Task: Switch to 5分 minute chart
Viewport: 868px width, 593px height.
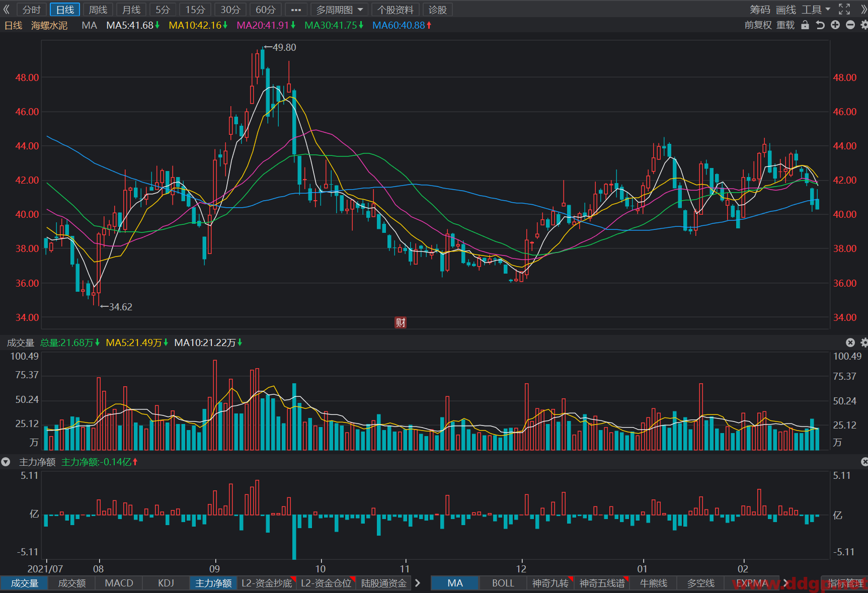Action: pyautogui.click(x=163, y=10)
